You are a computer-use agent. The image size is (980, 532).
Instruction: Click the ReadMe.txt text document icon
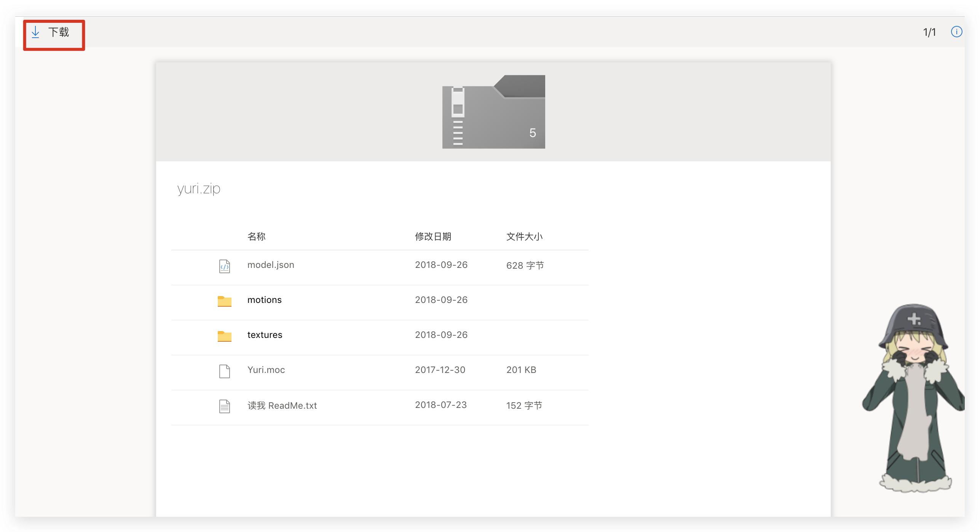coord(225,406)
